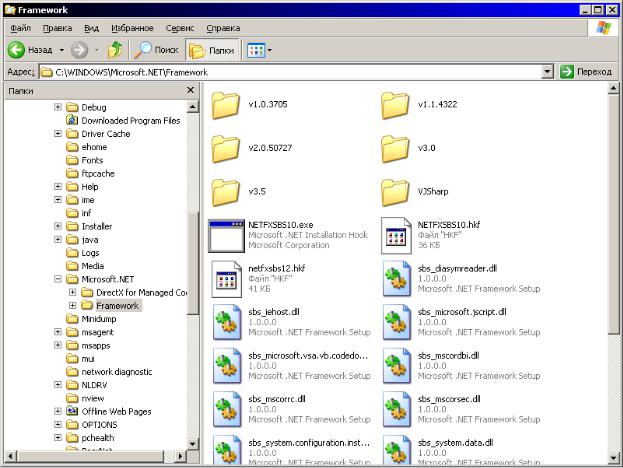Open the address bar dropdown arrow
The image size is (623, 468).
click(548, 72)
